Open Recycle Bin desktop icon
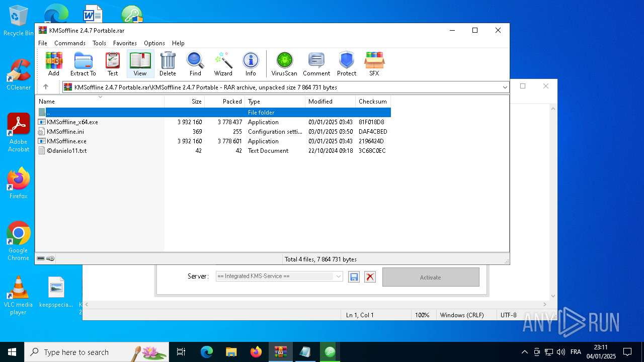This screenshot has height=362, width=644. [19, 21]
